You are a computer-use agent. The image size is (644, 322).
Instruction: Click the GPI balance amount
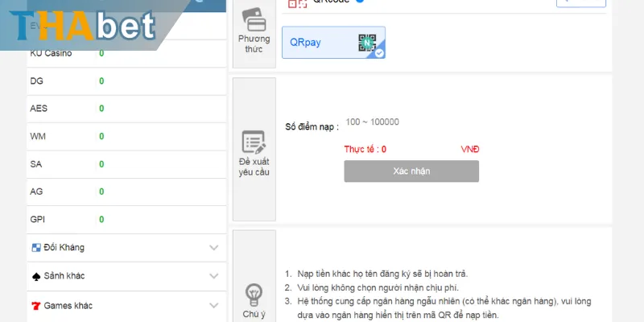[x=101, y=219]
